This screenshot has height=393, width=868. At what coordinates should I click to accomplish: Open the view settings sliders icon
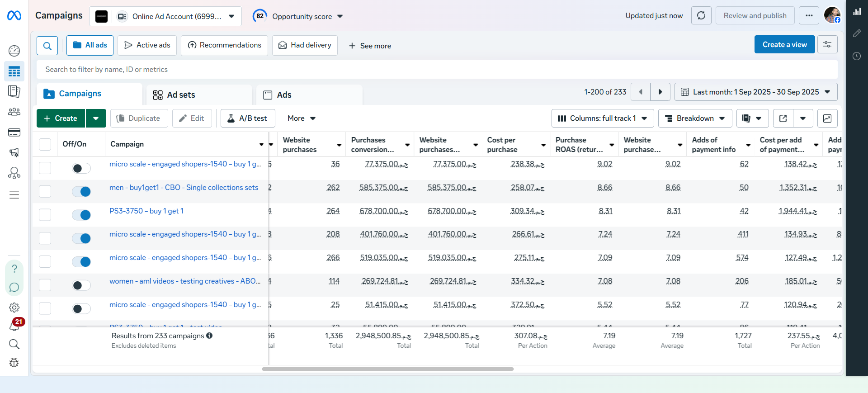click(827, 44)
